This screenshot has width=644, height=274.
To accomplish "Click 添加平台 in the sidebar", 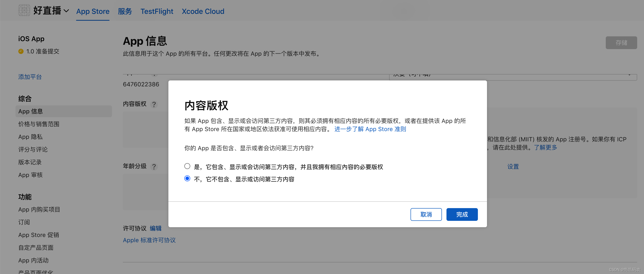I will pos(30,77).
